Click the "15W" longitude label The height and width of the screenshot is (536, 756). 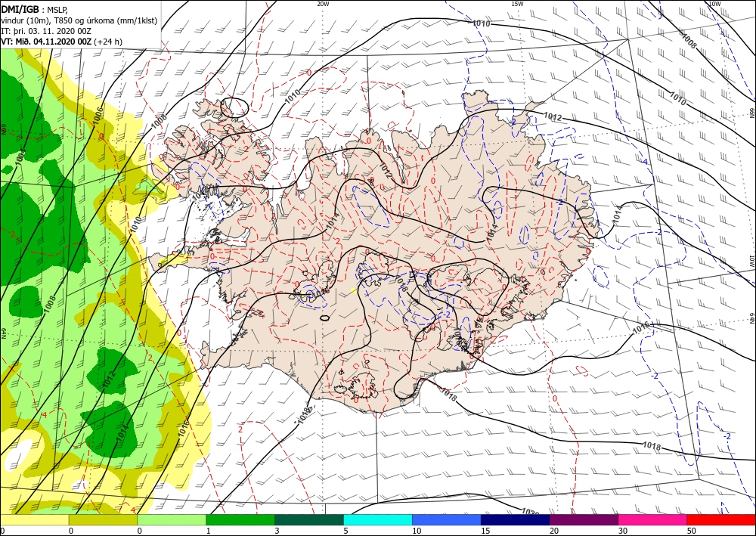517,3
